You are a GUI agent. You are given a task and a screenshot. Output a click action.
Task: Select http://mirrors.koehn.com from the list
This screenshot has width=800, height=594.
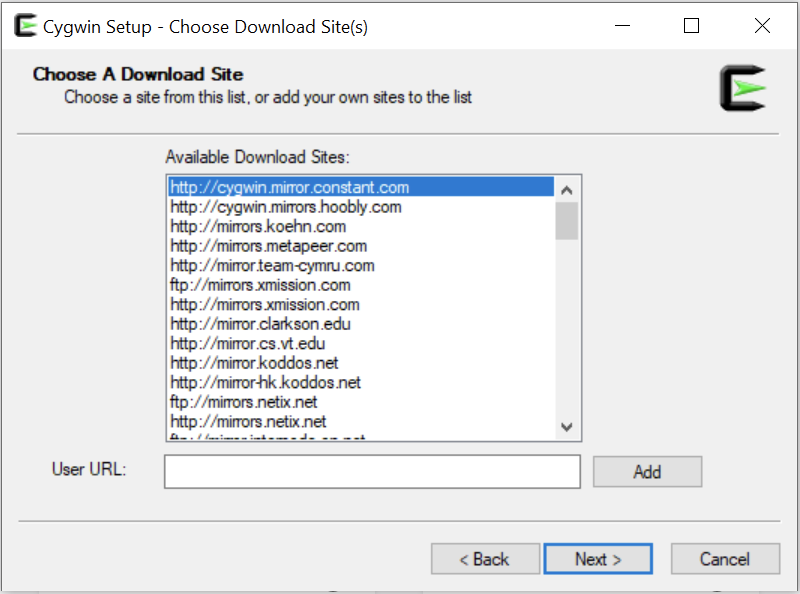pos(361,227)
